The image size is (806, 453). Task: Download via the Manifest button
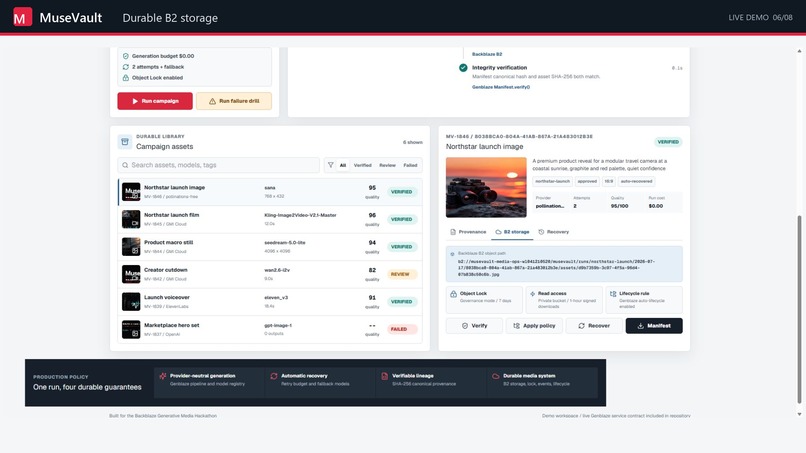point(654,326)
